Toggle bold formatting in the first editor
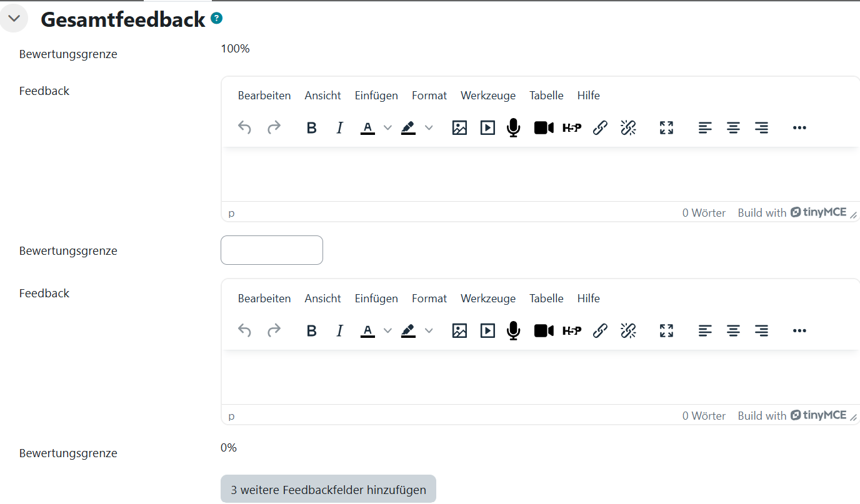This screenshot has width=860, height=504. pyautogui.click(x=311, y=127)
